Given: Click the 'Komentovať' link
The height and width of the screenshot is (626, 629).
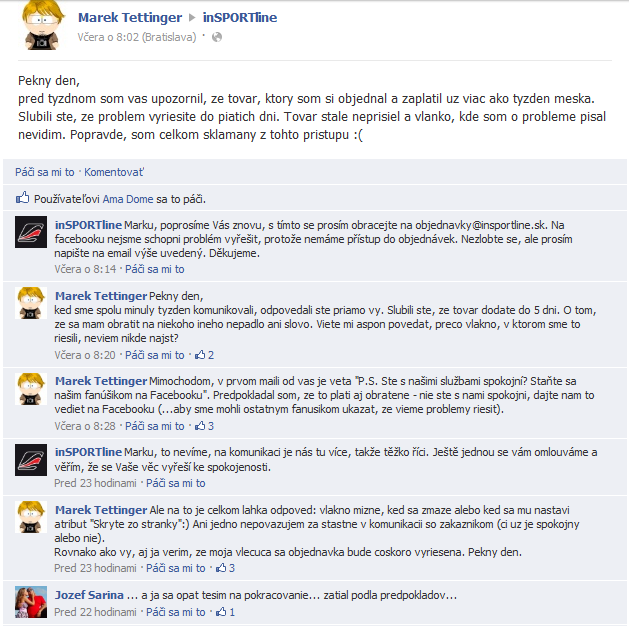Looking at the screenshot, I should (x=114, y=172).
